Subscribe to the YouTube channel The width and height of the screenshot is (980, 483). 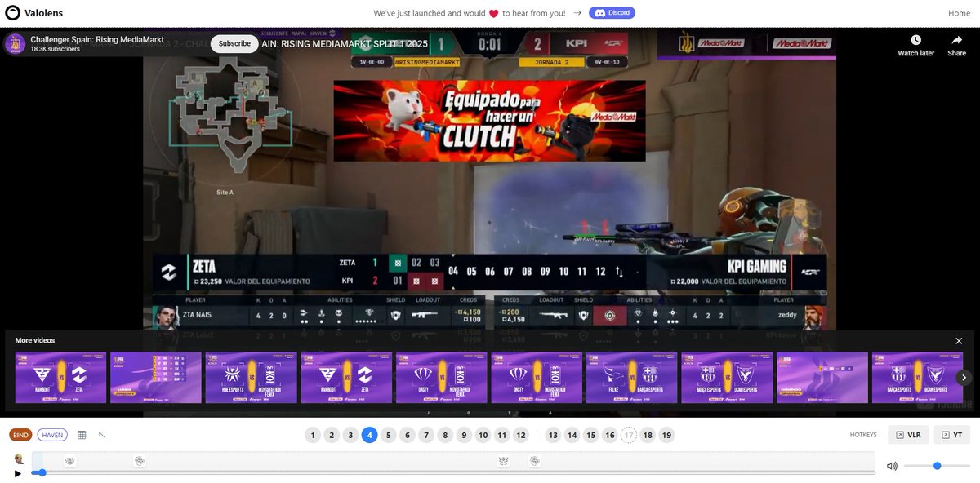click(x=234, y=43)
